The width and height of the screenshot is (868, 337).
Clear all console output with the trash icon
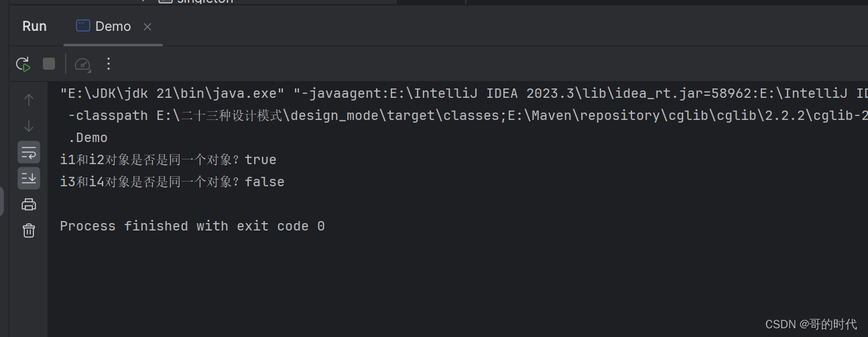[29, 230]
